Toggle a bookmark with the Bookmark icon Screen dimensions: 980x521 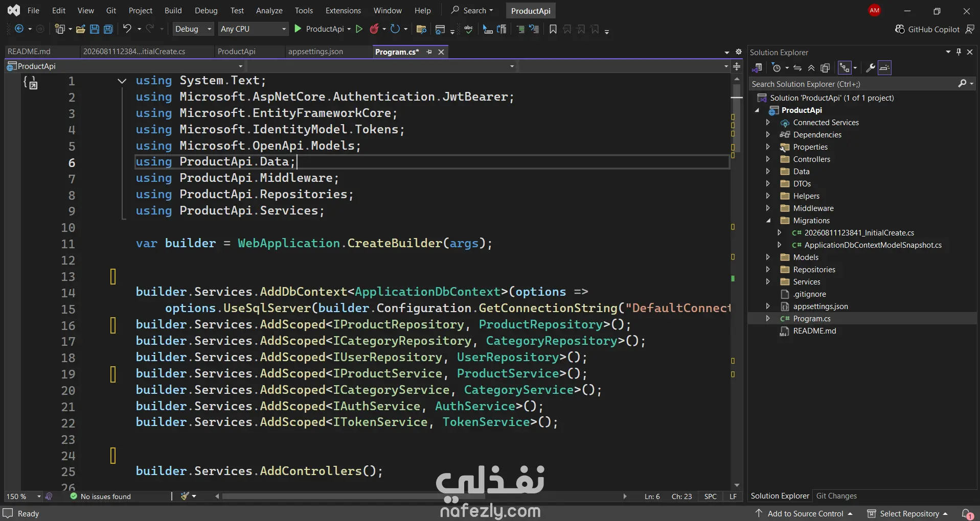click(x=553, y=29)
